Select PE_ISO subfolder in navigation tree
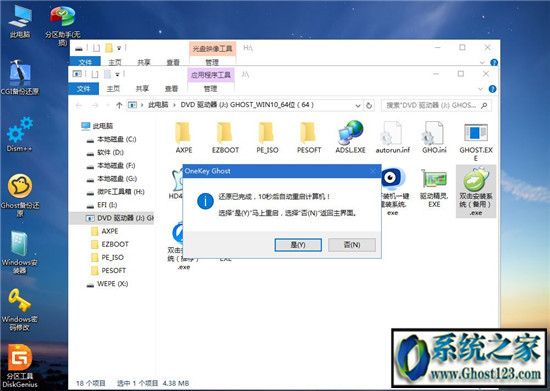The width and height of the screenshot is (550, 391). (107, 257)
